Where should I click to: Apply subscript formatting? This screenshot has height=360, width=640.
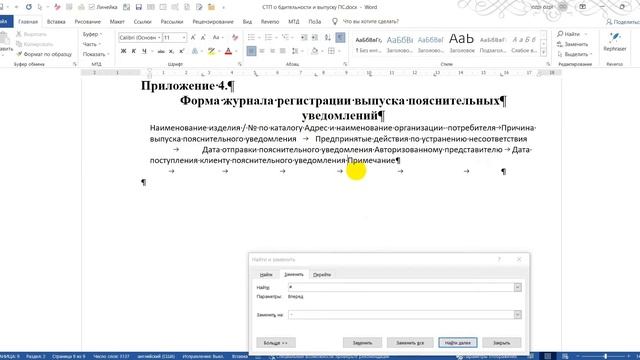pyautogui.click(x=171, y=51)
